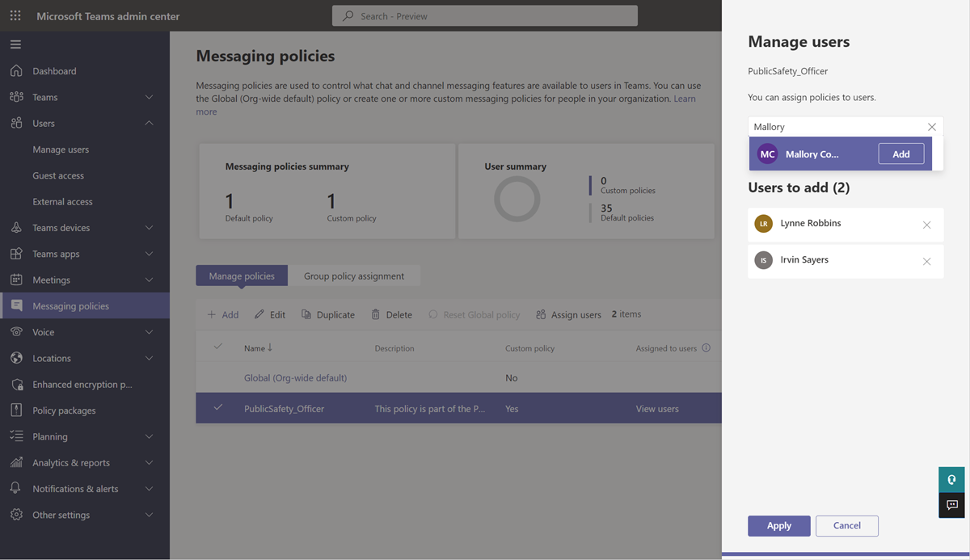Open the feedback chat icon

pos(951,505)
